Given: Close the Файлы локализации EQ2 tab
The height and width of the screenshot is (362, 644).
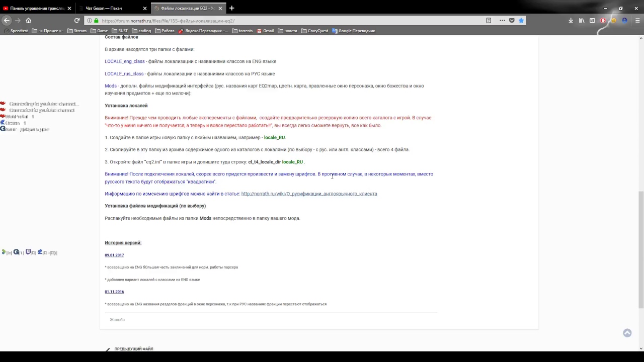Looking at the screenshot, I should (x=220, y=8).
